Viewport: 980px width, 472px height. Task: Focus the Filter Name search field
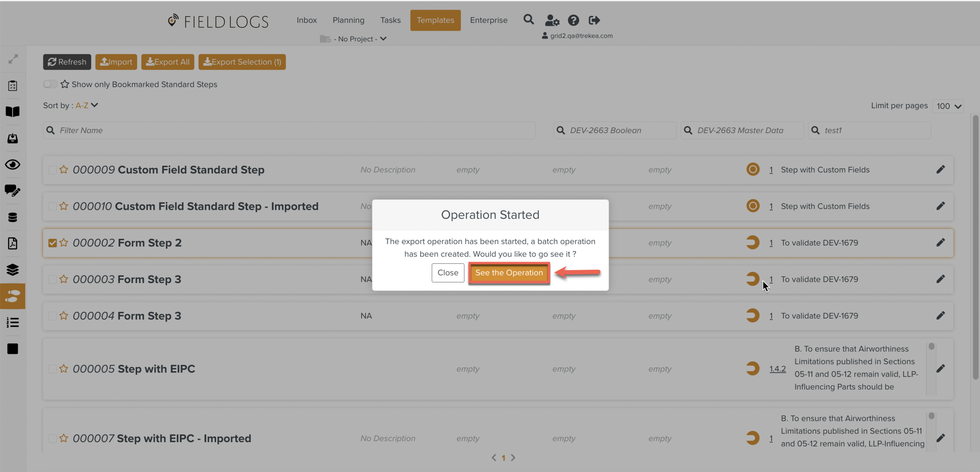click(289, 130)
